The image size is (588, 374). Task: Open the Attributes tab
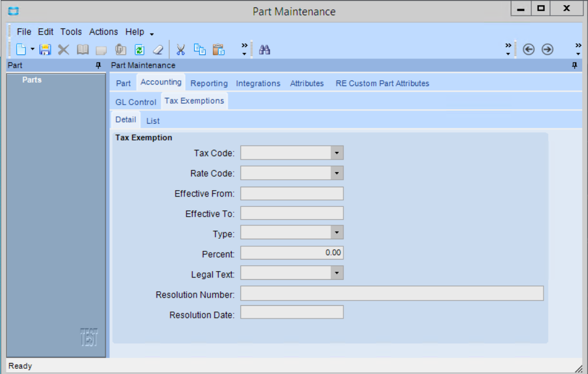pos(307,83)
